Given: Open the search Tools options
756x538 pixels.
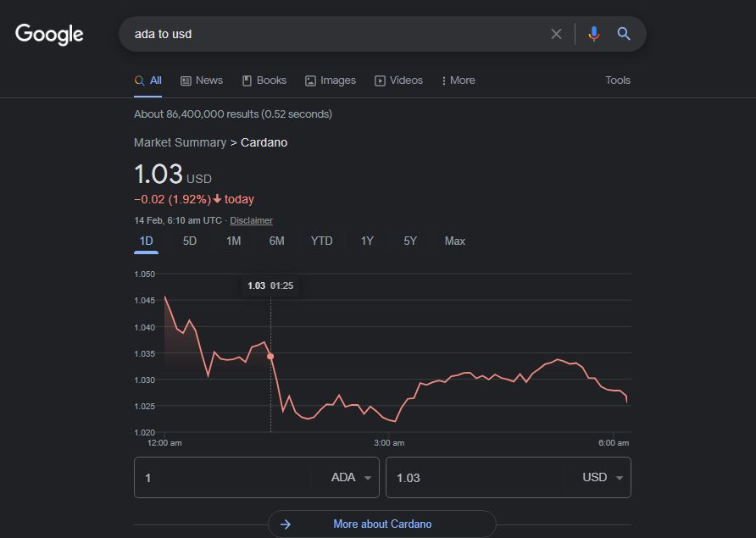Looking at the screenshot, I should click(618, 80).
